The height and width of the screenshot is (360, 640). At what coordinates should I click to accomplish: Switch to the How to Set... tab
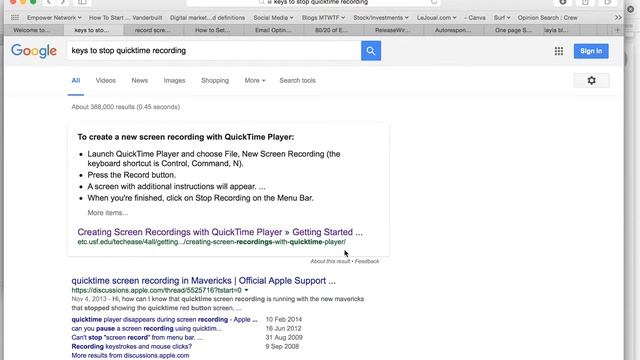point(213,30)
